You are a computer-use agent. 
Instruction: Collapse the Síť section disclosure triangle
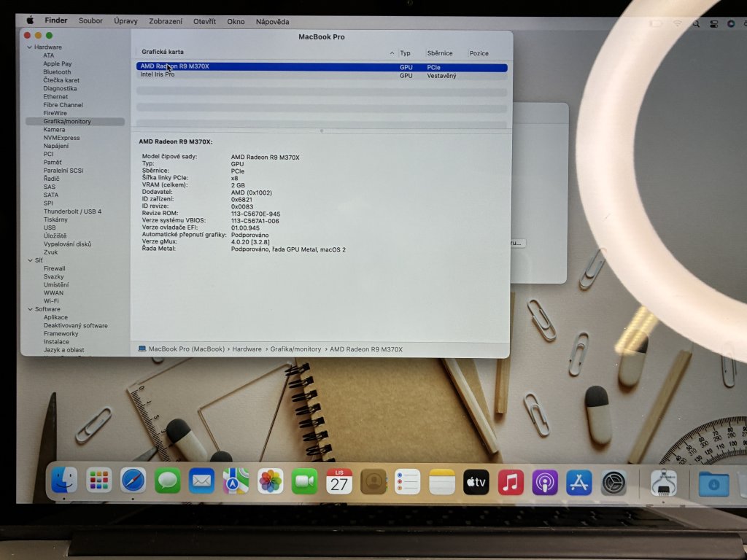29,260
